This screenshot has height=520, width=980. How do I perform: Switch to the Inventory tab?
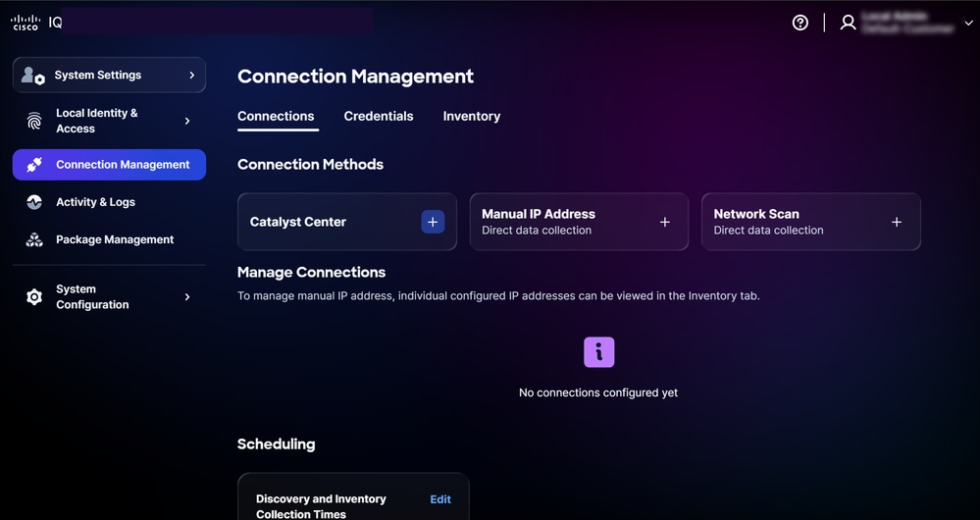click(x=472, y=116)
